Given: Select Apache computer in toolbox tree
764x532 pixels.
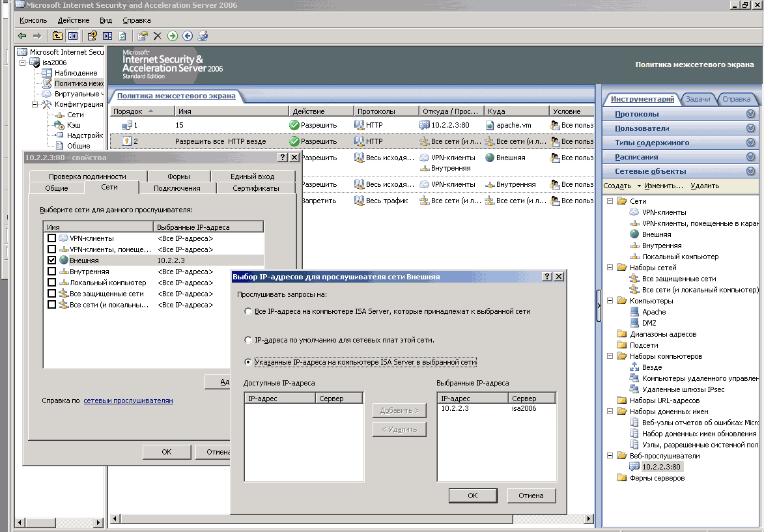Looking at the screenshot, I should [x=653, y=312].
